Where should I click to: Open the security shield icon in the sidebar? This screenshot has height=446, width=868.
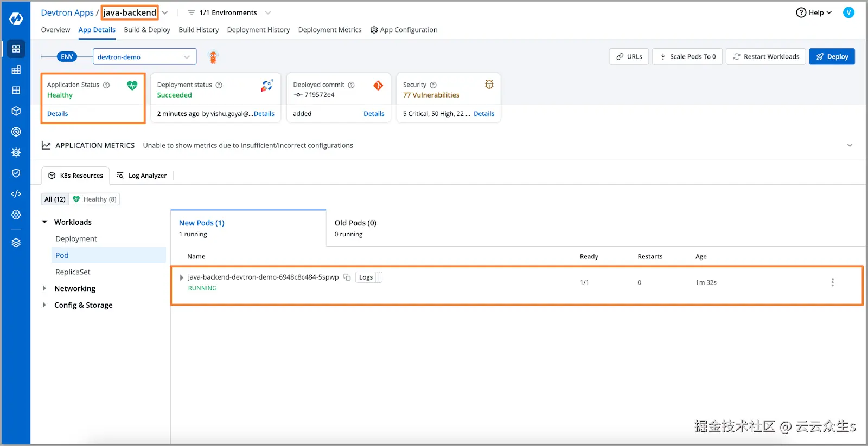(16, 173)
